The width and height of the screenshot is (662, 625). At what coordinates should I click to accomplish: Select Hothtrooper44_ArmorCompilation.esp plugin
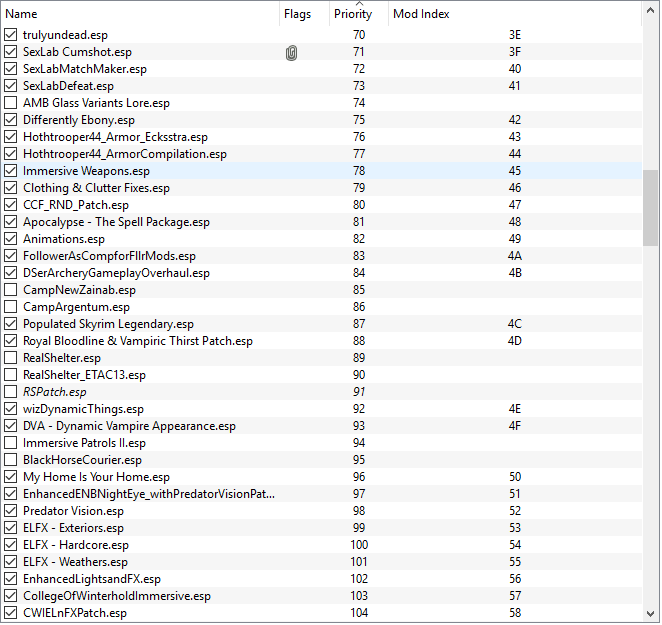click(125, 154)
